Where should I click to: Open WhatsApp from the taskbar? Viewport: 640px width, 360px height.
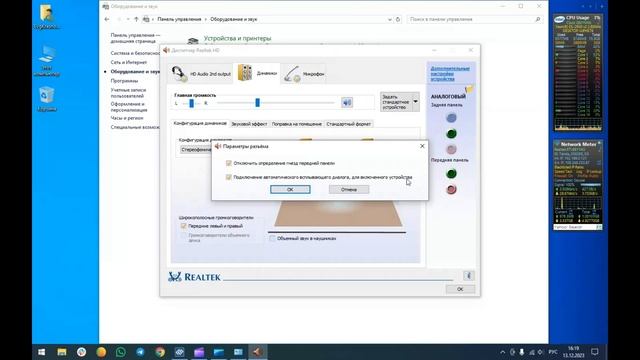[x=120, y=352]
